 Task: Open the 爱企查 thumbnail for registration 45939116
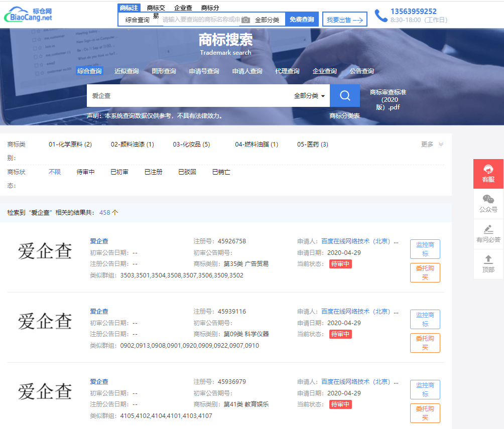pyautogui.click(x=45, y=321)
